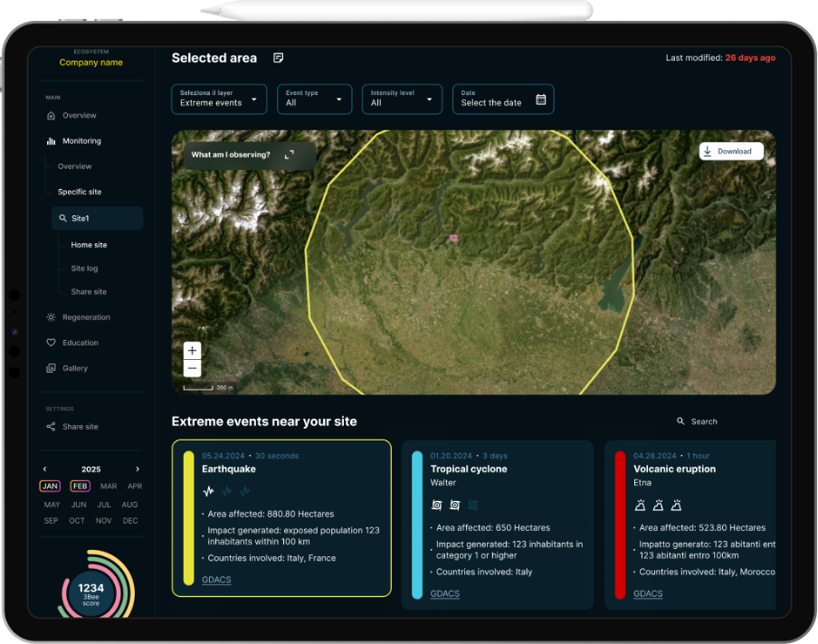Open the calendar icon in Date field
Viewport: 818px width, 644px height.
point(541,99)
